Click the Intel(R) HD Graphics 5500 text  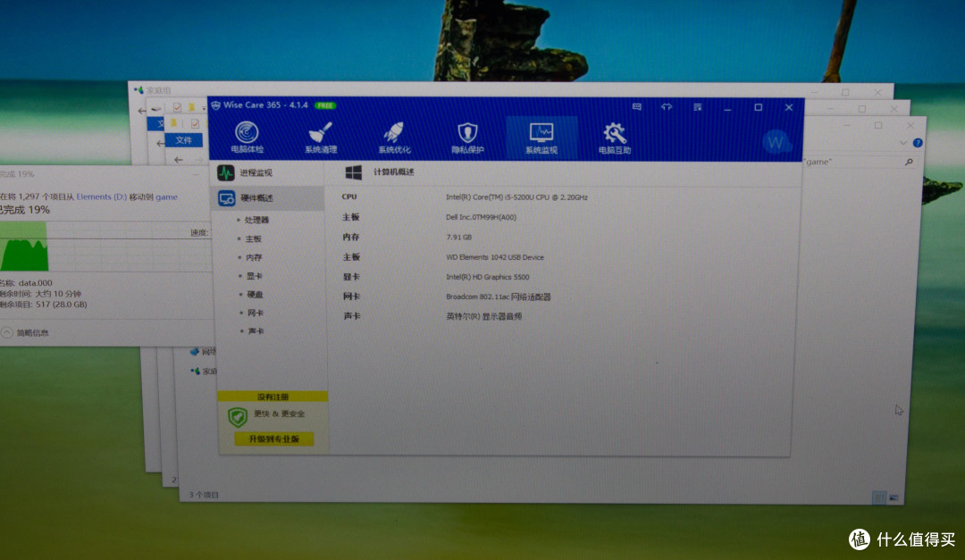(x=488, y=277)
